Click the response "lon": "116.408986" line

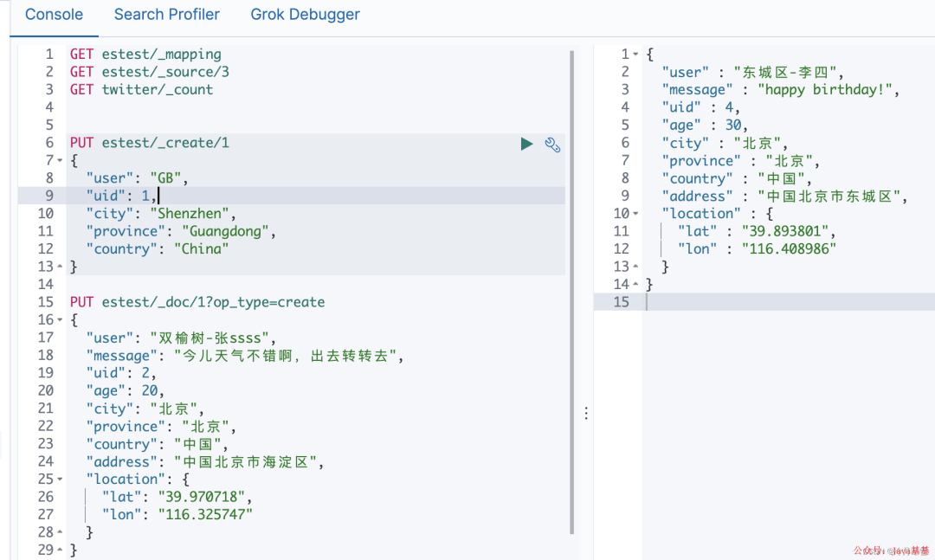[758, 248]
